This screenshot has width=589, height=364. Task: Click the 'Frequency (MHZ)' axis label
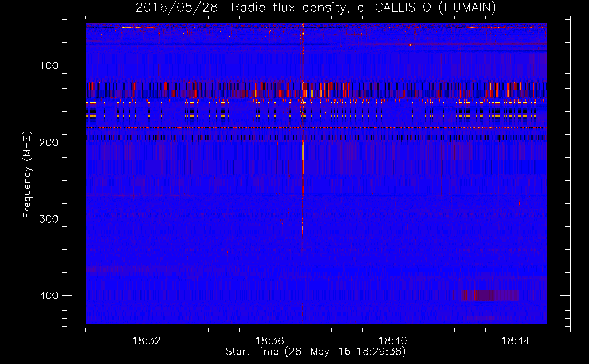click(x=27, y=175)
